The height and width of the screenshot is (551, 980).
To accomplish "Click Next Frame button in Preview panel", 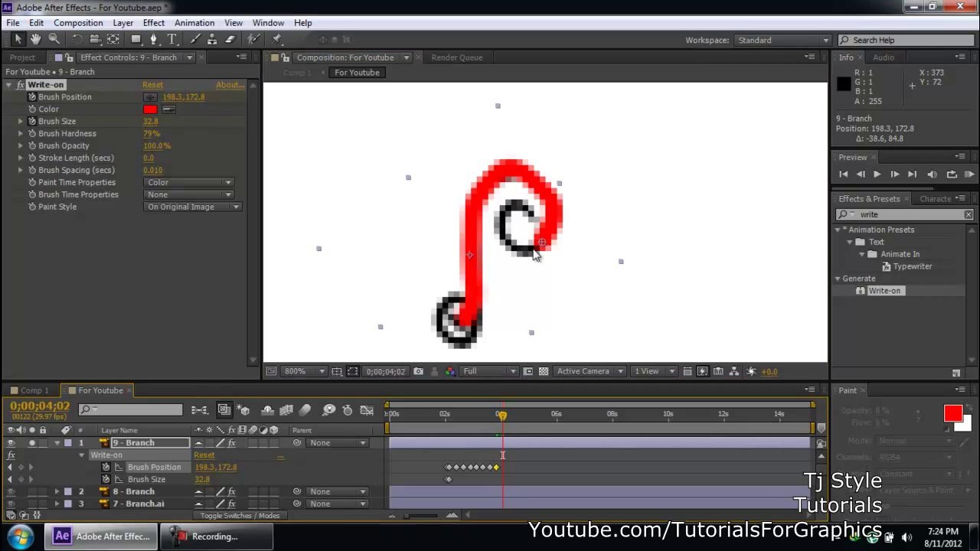I will pos(894,174).
